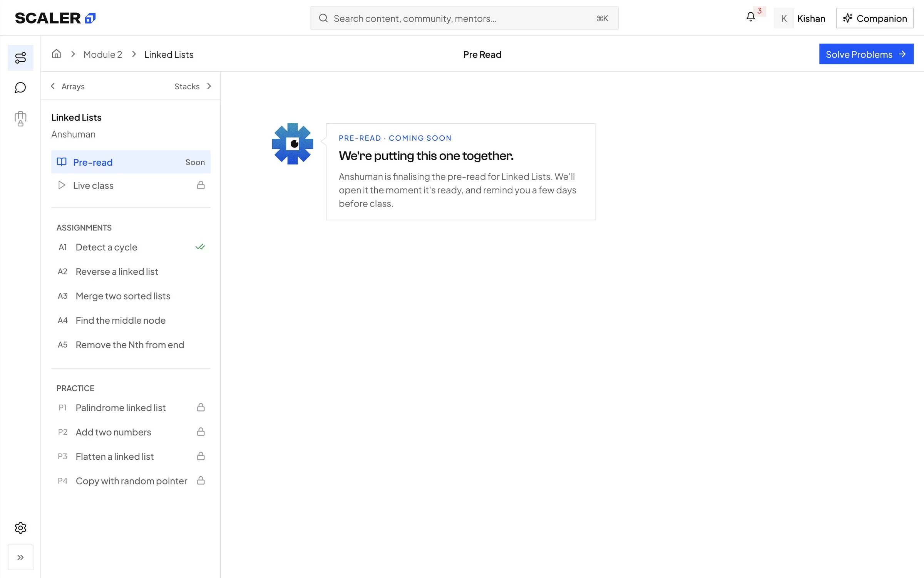Viewport: 924px width, 578px height.
Task: Open Module 2 breadcrumb
Action: 103,54
